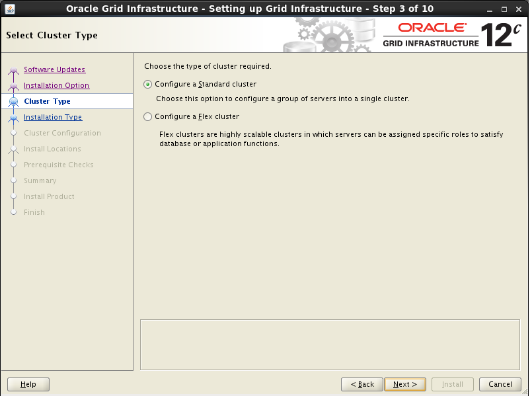The width and height of the screenshot is (532, 396).
Task: Click the 'Choose the type of cluster required.' text
Action: (x=208, y=66)
